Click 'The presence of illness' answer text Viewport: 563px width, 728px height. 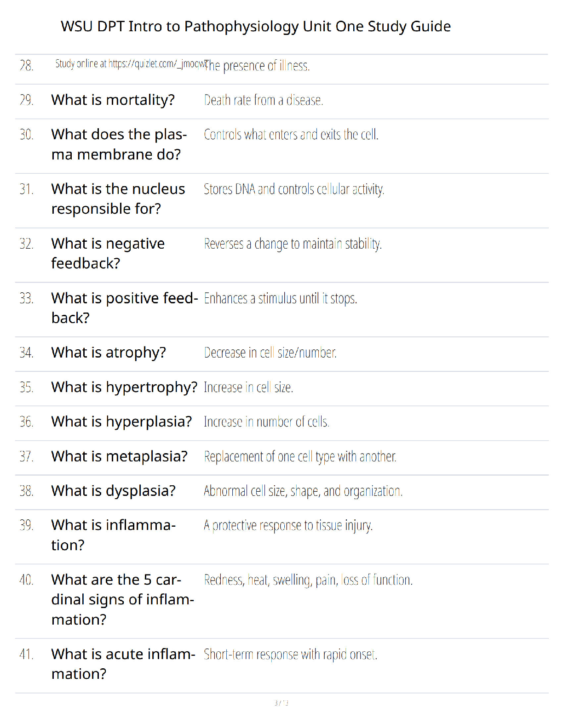[258, 66]
